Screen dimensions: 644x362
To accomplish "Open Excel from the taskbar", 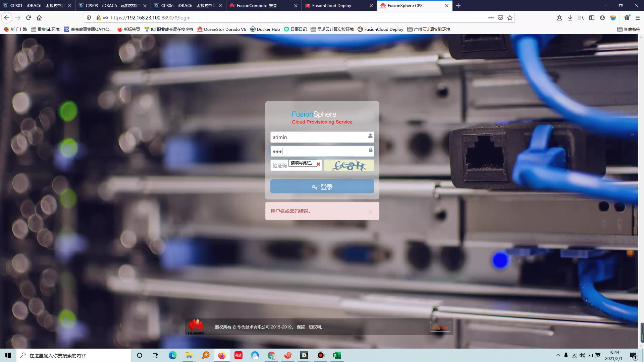I will click(x=337, y=355).
